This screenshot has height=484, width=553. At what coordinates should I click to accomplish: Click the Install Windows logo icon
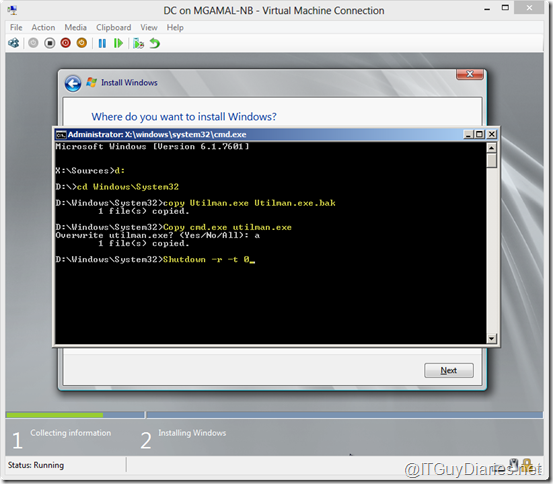(x=92, y=83)
